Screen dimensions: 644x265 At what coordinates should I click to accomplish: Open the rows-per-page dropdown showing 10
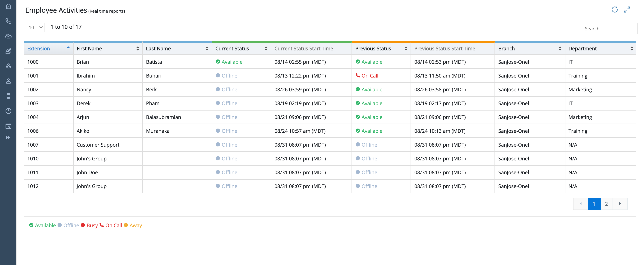35,27
